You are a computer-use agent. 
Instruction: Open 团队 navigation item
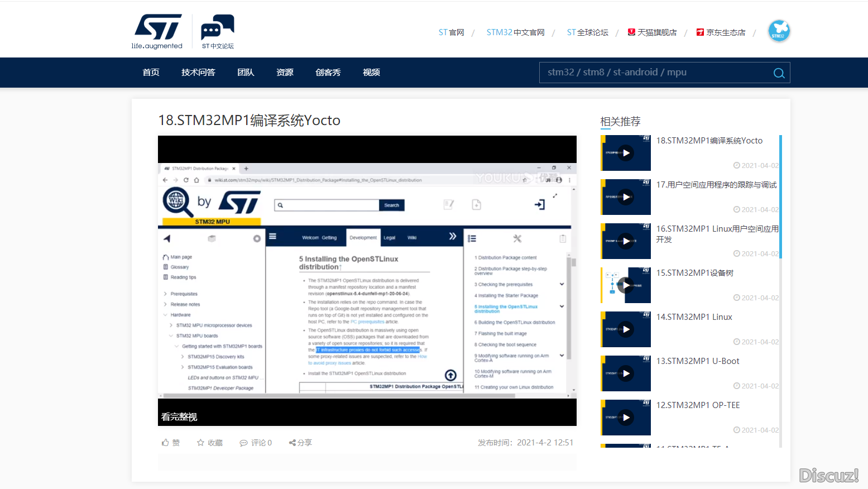(246, 73)
